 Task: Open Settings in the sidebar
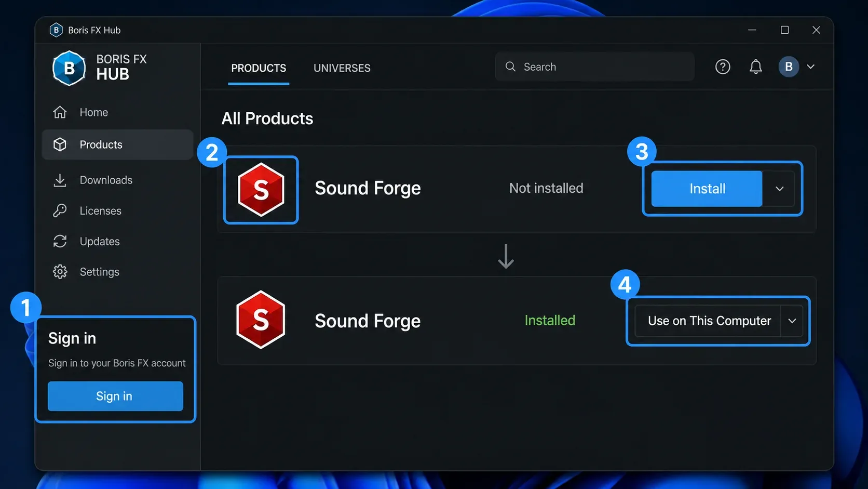[118, 272]
